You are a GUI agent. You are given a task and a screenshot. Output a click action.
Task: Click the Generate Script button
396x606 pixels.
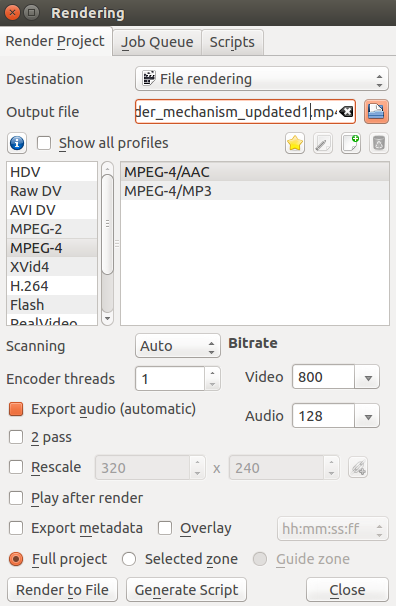click(x=186, y=590)
